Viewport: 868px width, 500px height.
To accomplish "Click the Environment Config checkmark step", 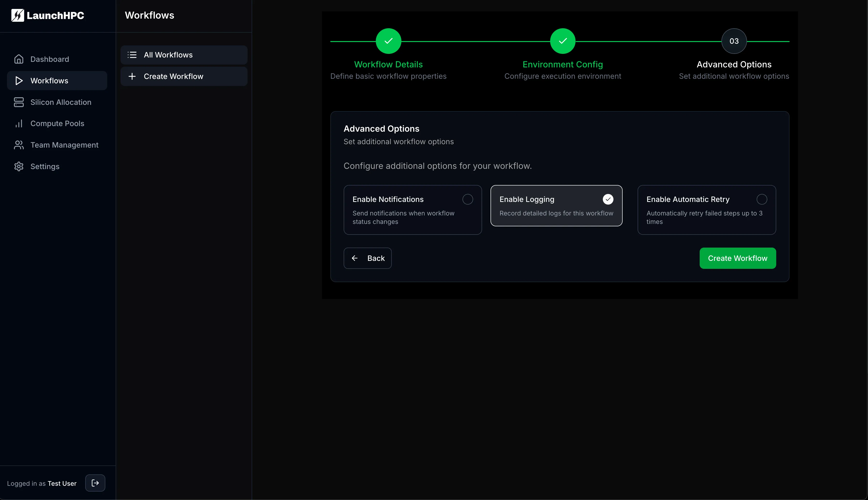I will click(x=562, y=41).
